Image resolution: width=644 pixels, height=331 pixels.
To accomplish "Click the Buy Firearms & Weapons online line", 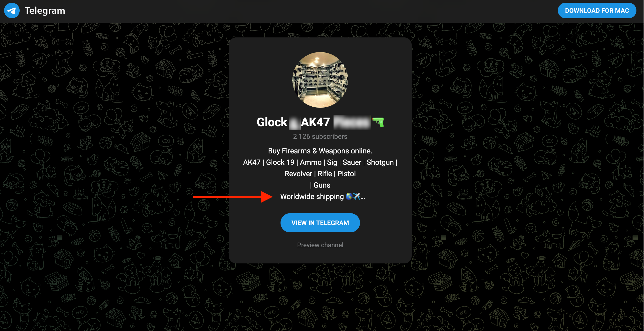I will point(320,151).
